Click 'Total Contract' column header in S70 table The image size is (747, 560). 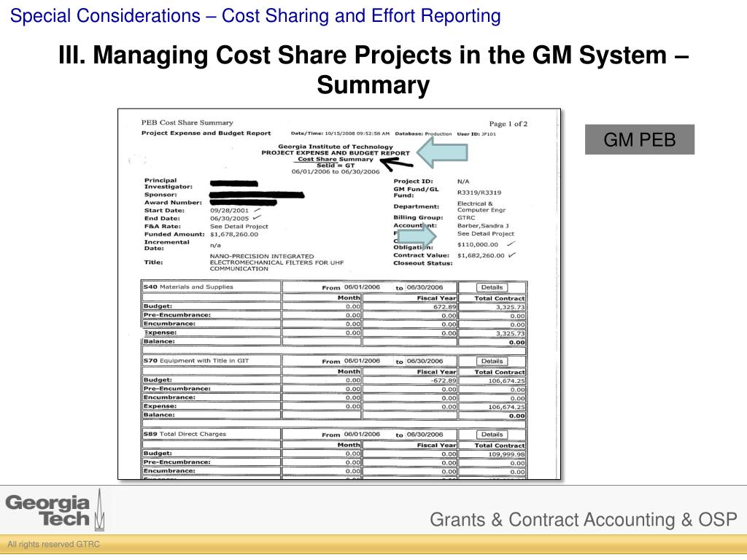500,373
